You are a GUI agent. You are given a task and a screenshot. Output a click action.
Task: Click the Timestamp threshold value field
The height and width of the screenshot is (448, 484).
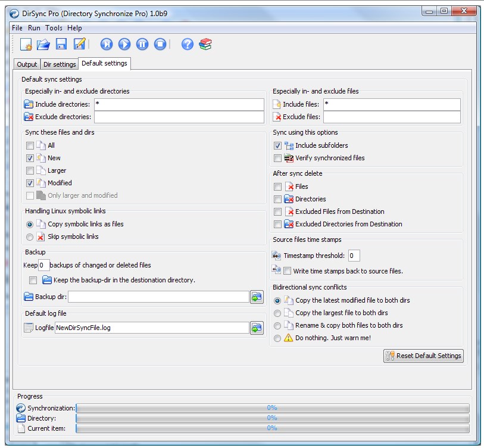(x=354, y=256)
